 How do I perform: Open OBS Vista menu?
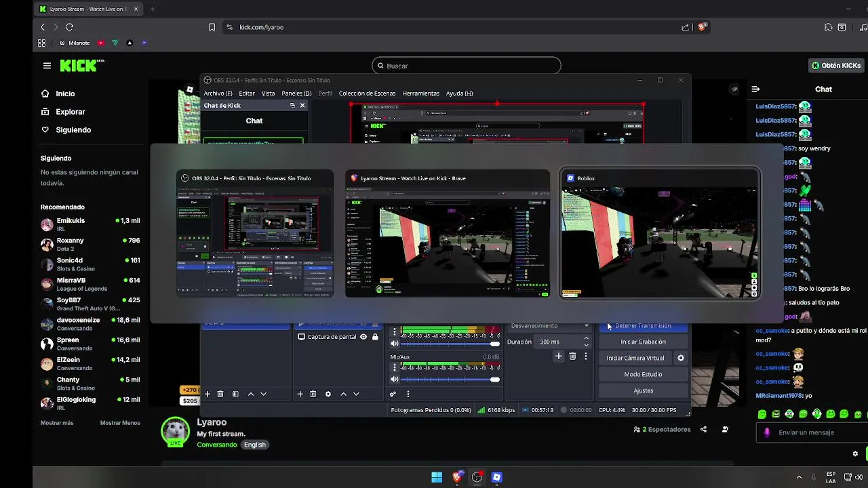point(269,94)
